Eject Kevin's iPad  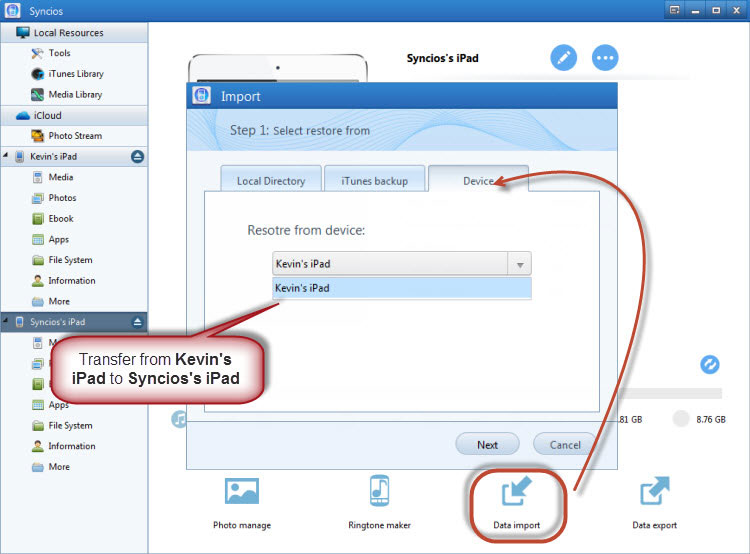[137, 156]
